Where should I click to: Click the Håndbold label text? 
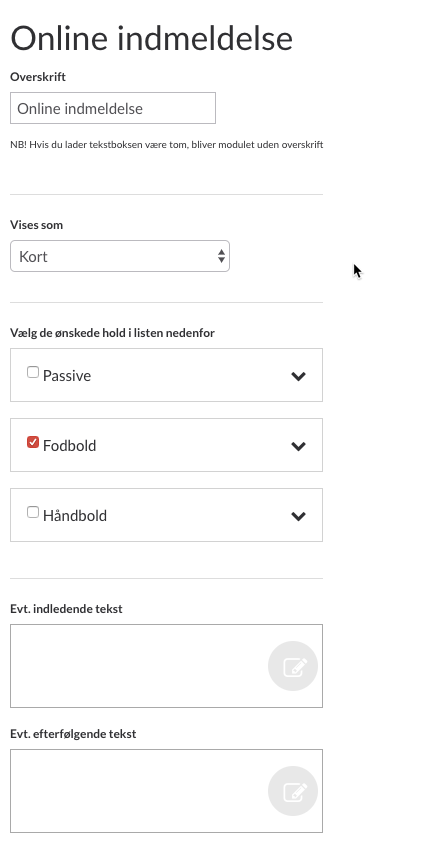[75, 516]
